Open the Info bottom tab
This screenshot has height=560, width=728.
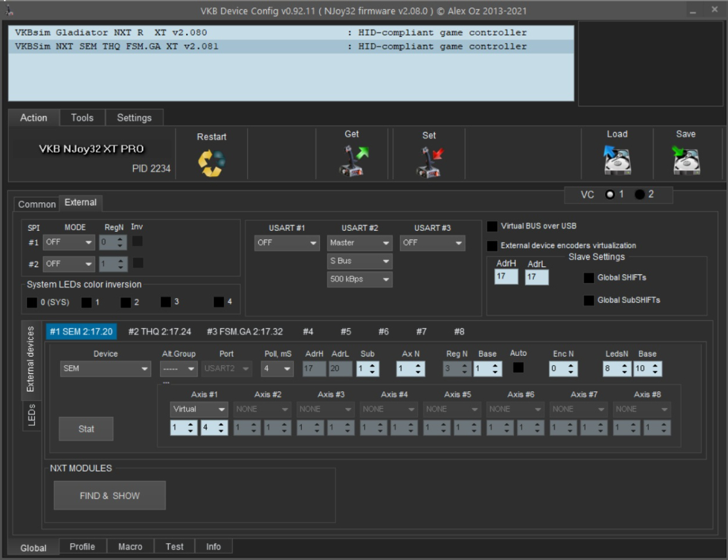(213, 546)
